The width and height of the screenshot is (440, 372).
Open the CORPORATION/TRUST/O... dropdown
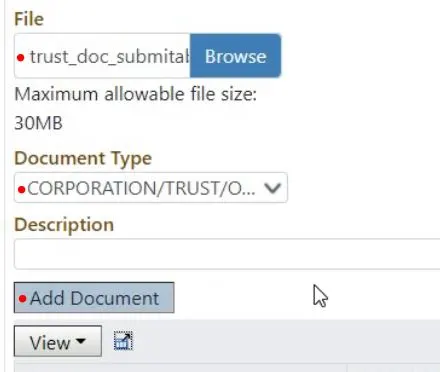click(x=151, y=188)
